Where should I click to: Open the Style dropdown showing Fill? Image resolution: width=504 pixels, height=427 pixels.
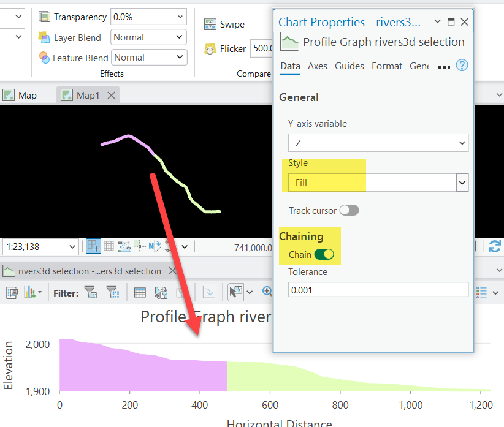coord(462,183)
